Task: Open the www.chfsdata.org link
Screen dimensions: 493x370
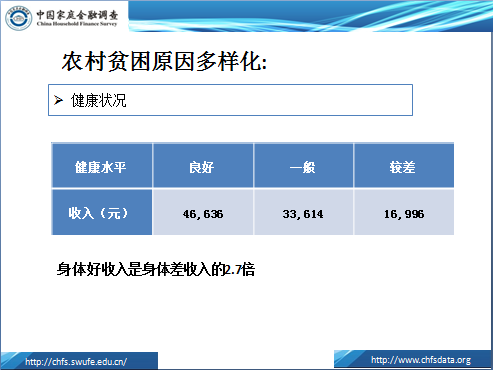Action: click(421, 360)
